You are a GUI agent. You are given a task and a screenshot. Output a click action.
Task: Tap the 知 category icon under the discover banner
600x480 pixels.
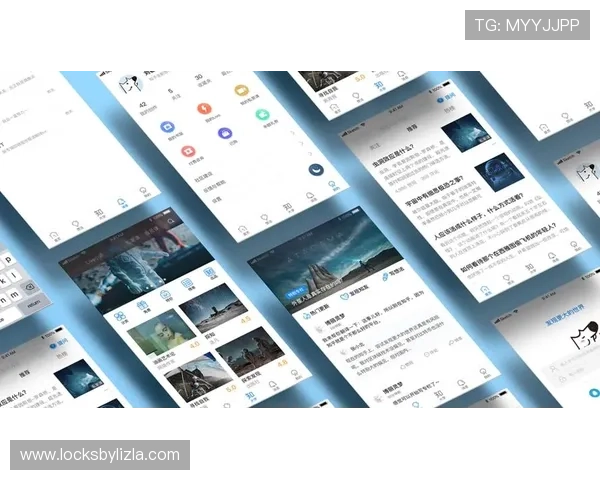tap(209, 273)
